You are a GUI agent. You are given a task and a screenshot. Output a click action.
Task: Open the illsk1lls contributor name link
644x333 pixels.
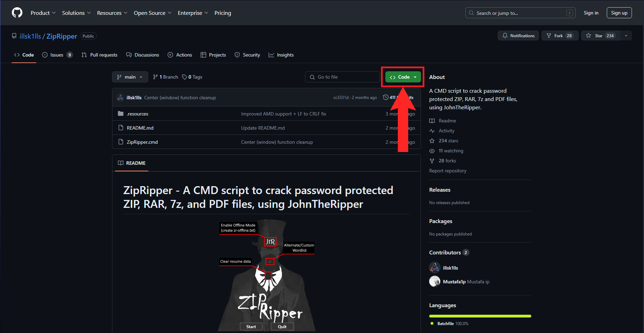click(x=450, y=268)
